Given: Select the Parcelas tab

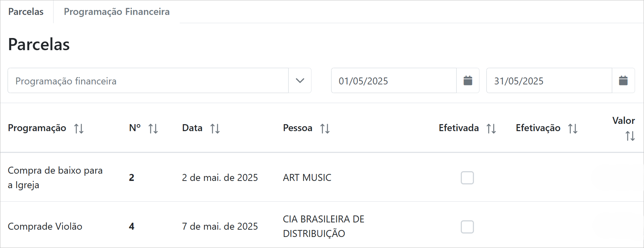Looking at the screenshot, I should 26,12.
